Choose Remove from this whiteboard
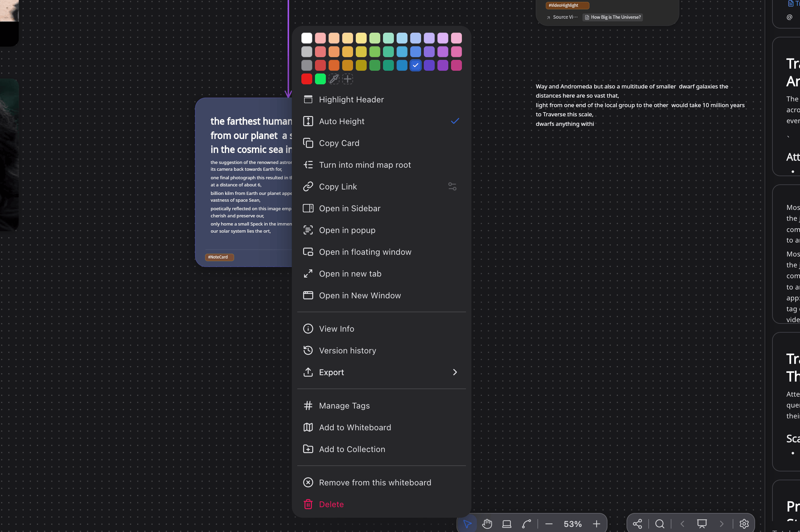800x532 pixels. [x=382, y=482]
